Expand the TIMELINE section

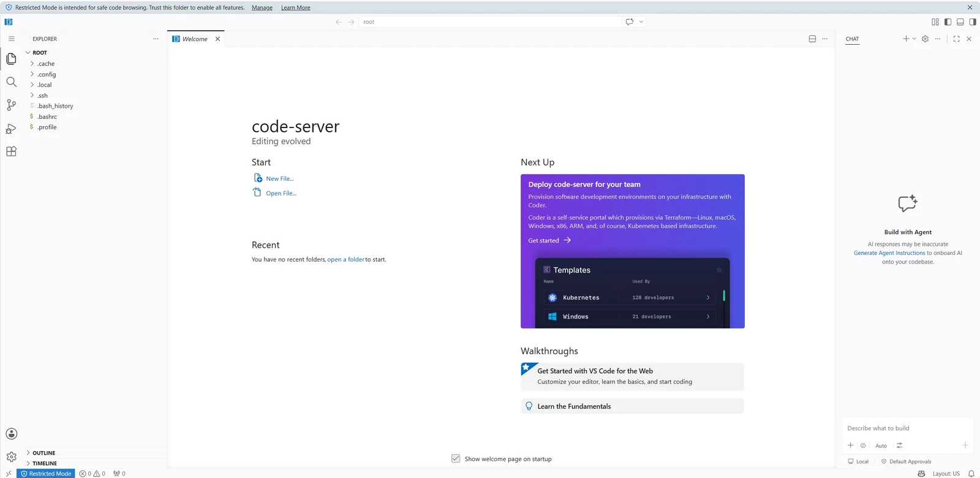click(95, 463)
